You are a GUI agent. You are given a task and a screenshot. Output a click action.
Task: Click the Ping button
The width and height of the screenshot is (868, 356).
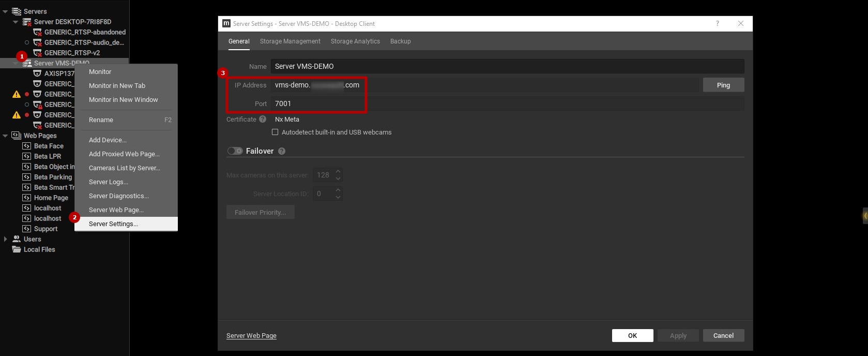(723, 85)
